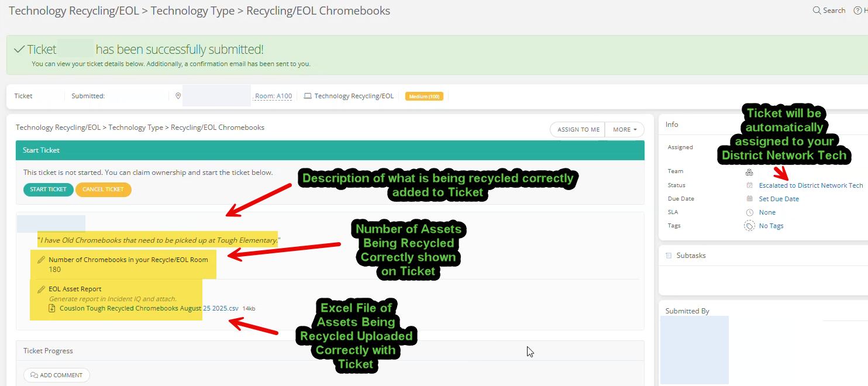The image size is (868, 386).
Task: Click the Add Comment button
Action: click(x=57, y=375)
